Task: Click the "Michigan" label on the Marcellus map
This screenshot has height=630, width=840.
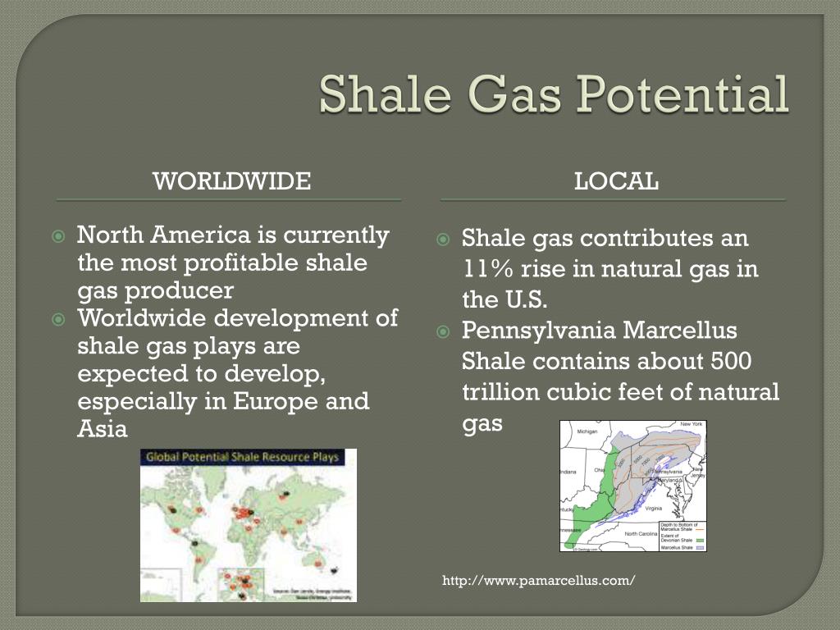Action: click(587, 431)
